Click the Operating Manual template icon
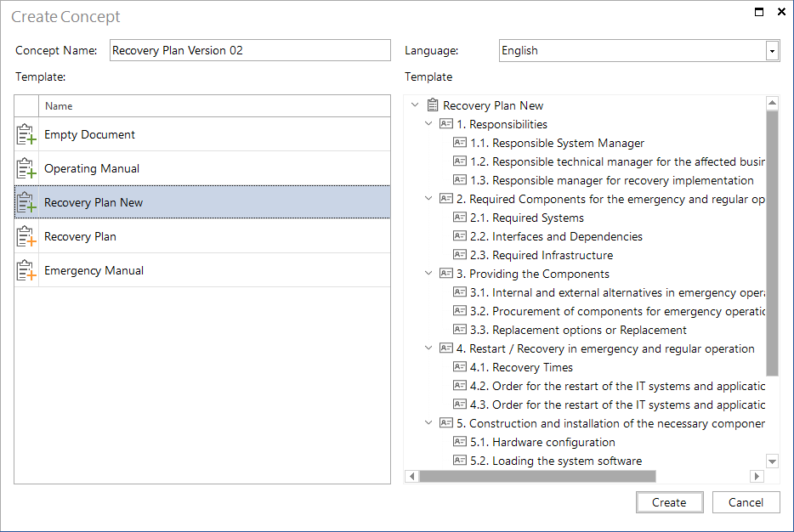 pos(26,168)
